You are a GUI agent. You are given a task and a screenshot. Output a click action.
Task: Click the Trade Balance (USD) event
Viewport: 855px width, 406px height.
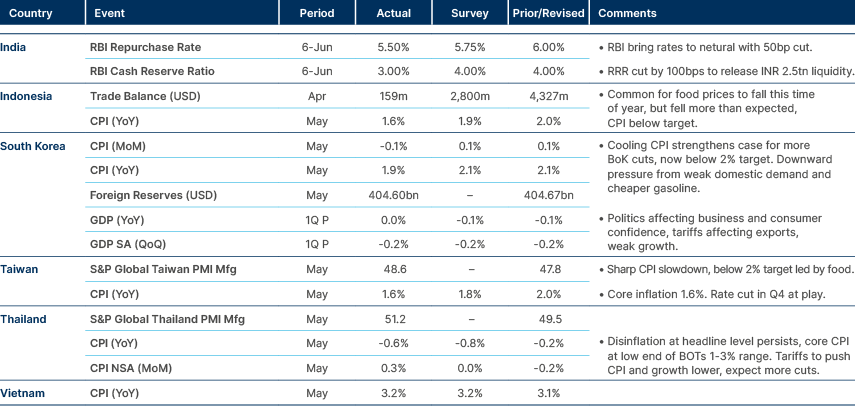tap(145, 96)
